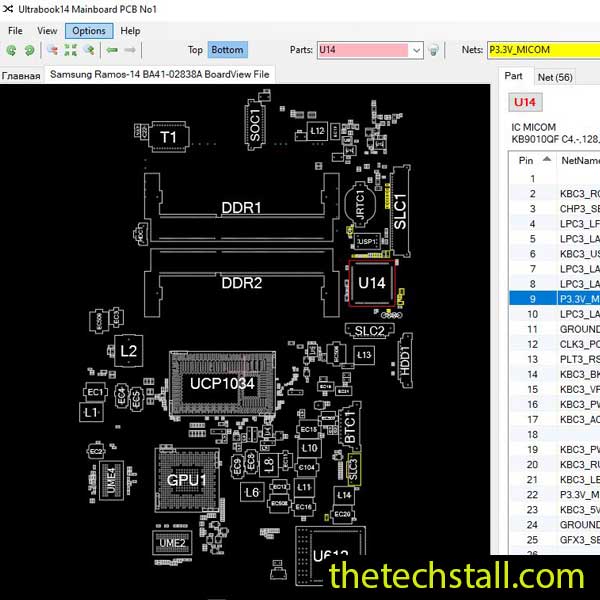
Task: Click the icon next to Parts dropdown
Action: (434, 50)
